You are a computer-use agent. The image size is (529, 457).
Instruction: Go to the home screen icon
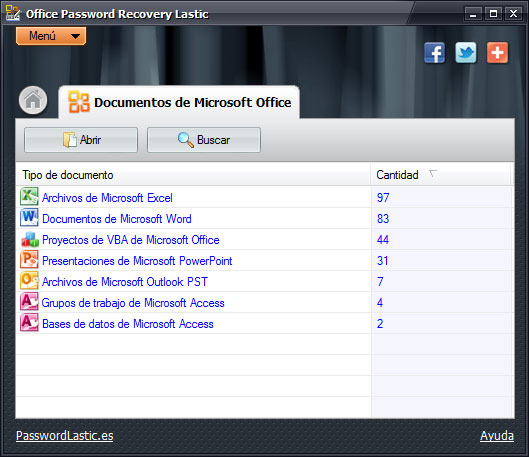[33, 100]
